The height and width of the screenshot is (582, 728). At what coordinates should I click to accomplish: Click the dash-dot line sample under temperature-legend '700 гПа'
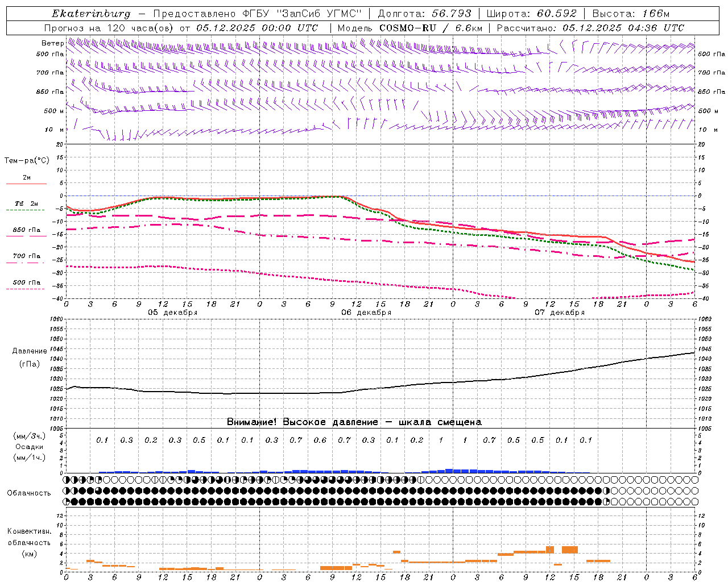26,263
